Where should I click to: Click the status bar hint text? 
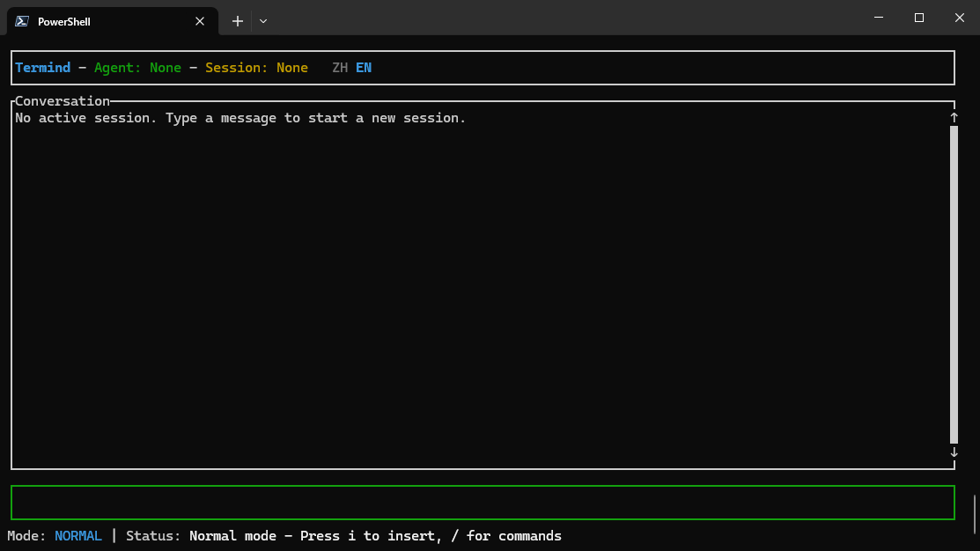(375, 536)
